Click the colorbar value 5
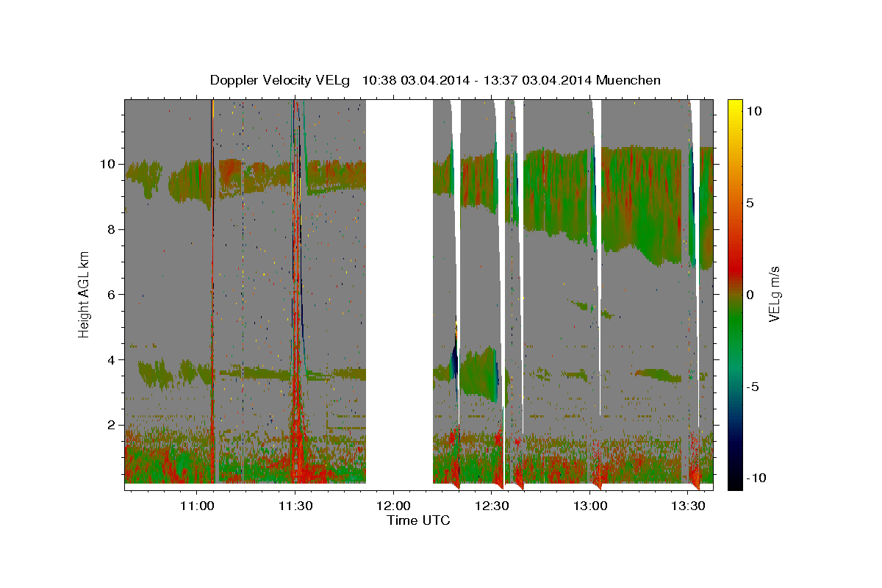Image resolution: width=882 pixels, height=588 pixels. [x=752, y=202]
